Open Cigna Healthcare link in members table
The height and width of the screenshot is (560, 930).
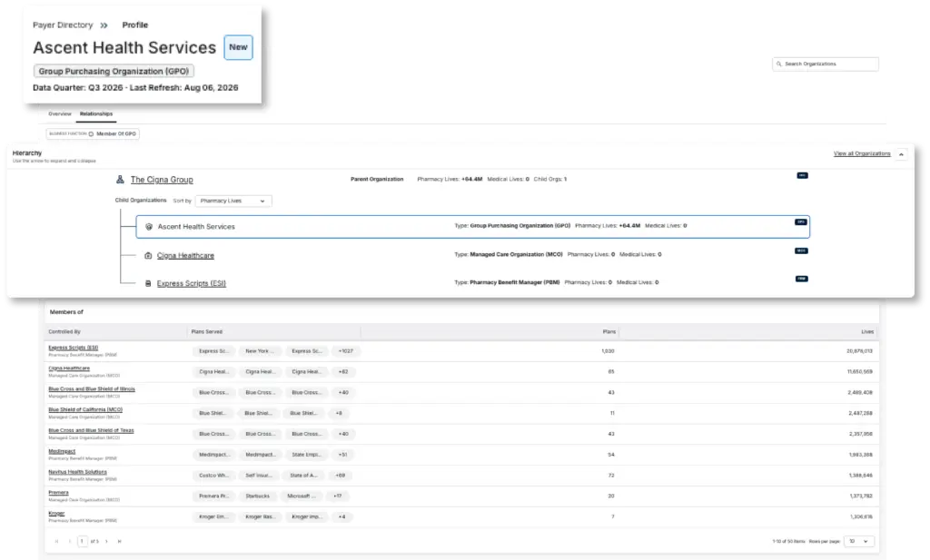coord(69,368)
